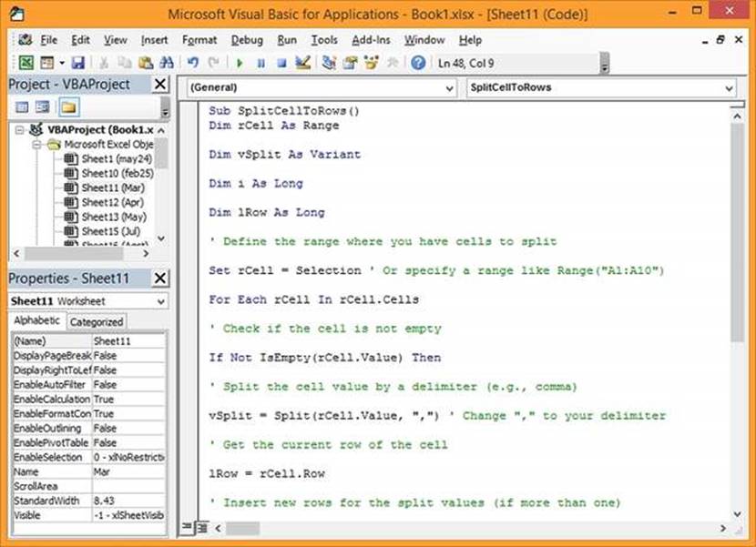The image size is (756, 547).
Task: Click the View Object icon in Project pane
Action: coord(43,107)
